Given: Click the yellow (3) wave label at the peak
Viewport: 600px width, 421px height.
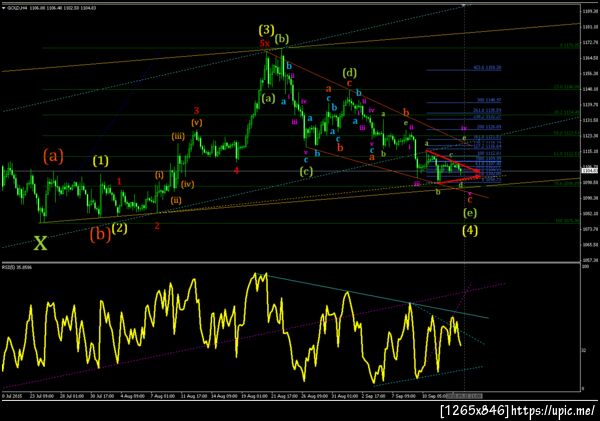Looking at the screenshot, I should (x=266, y=29).
